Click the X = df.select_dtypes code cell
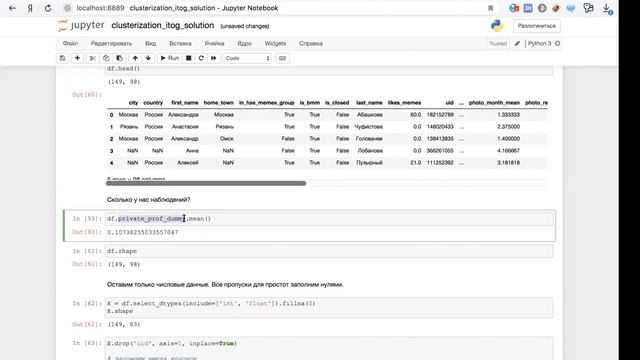The height and width of the screenshot is (360, 640). 329,307
